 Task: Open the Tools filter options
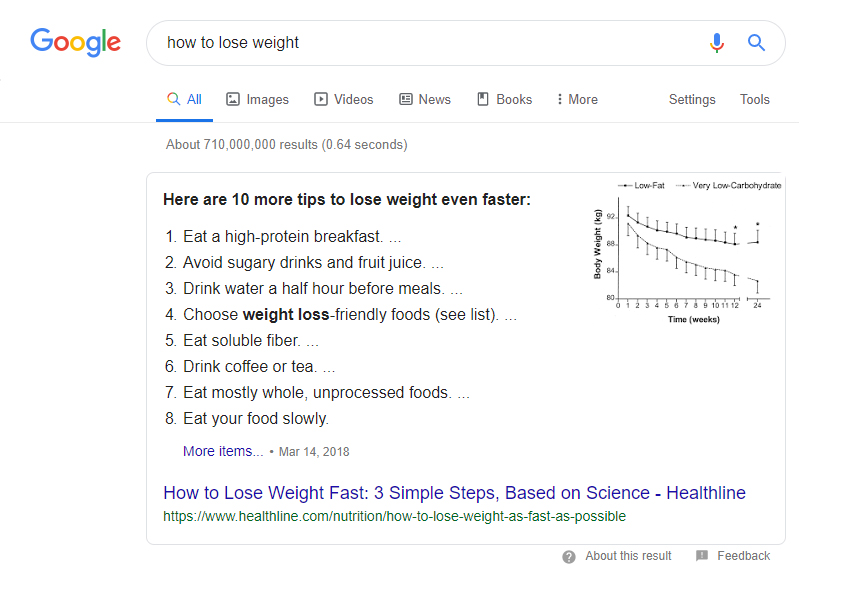click(754, 100)
